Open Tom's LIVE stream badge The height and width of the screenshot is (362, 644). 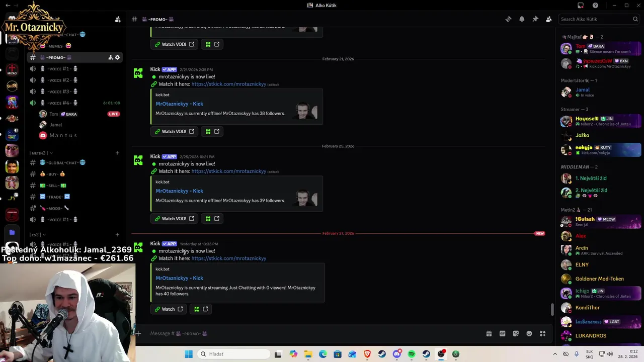click(114, 114)
